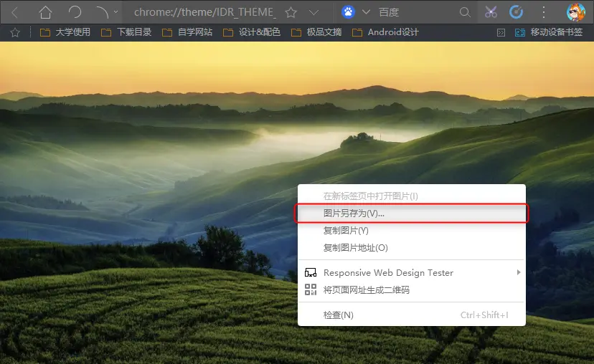The width and height of the screenshot is (594, 364).
Task: Expand the search engine selector arrow
Action: coord(366,12)
